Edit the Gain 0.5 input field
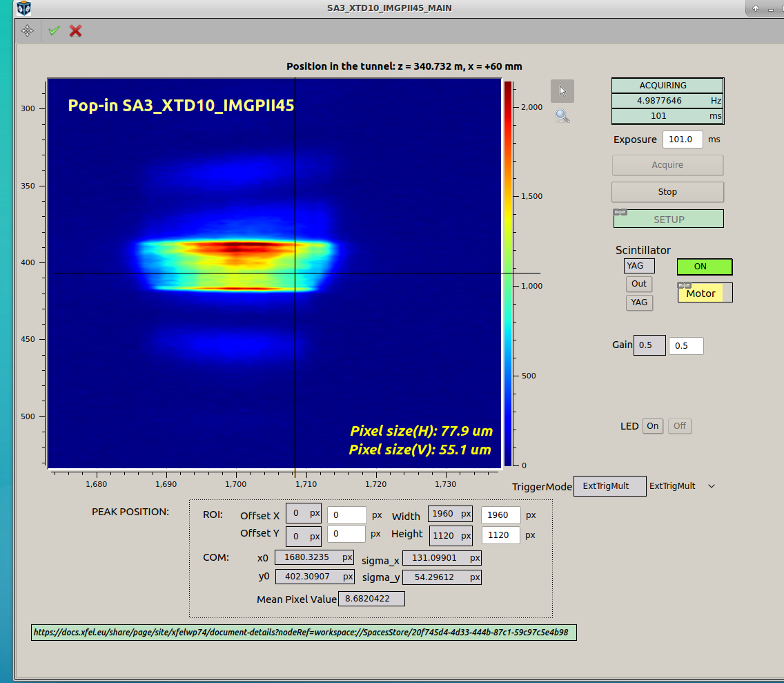 pyautogui.click(x=686, y=346)
